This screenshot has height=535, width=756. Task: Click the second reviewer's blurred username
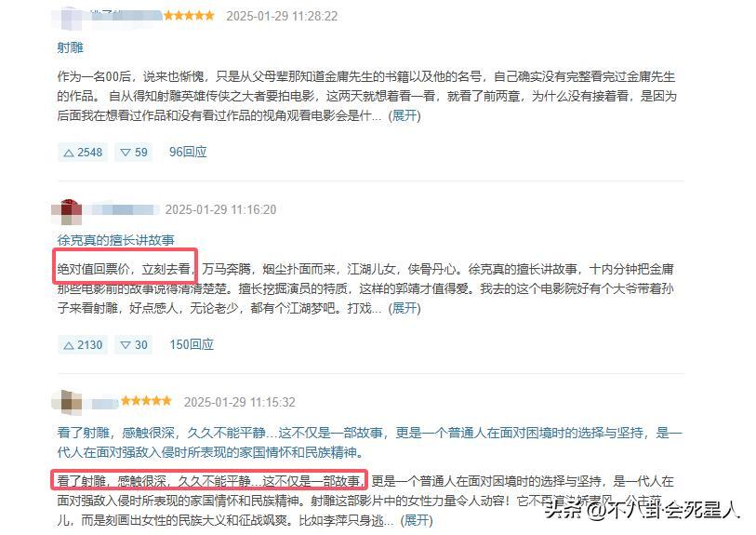click(124, 210)
